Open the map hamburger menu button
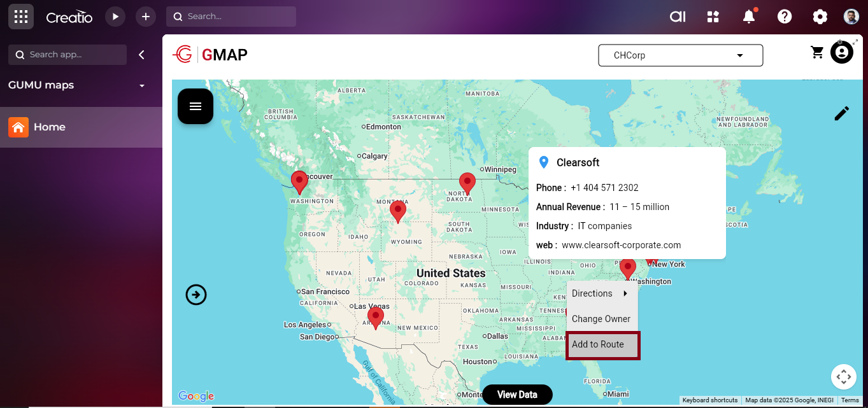The width and height of the screenshot is (868, 408). pos(196,106)
